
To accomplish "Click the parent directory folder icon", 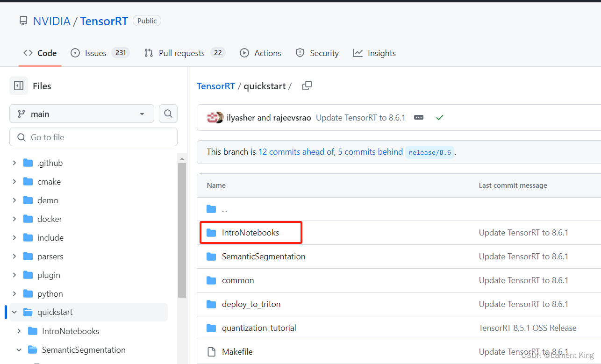I will pyautogui.click(x=211, y=209).
